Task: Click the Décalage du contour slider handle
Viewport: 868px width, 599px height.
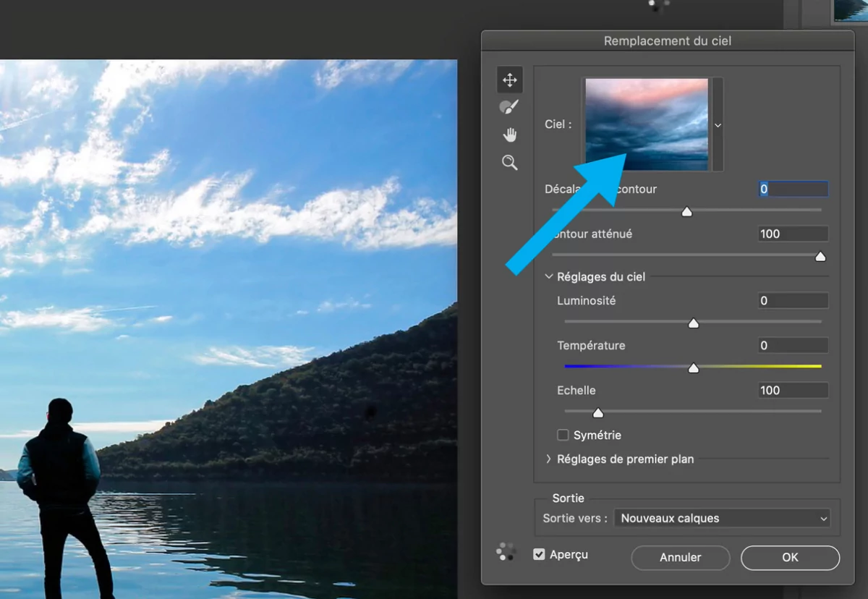Action: (x=687, y=212)
